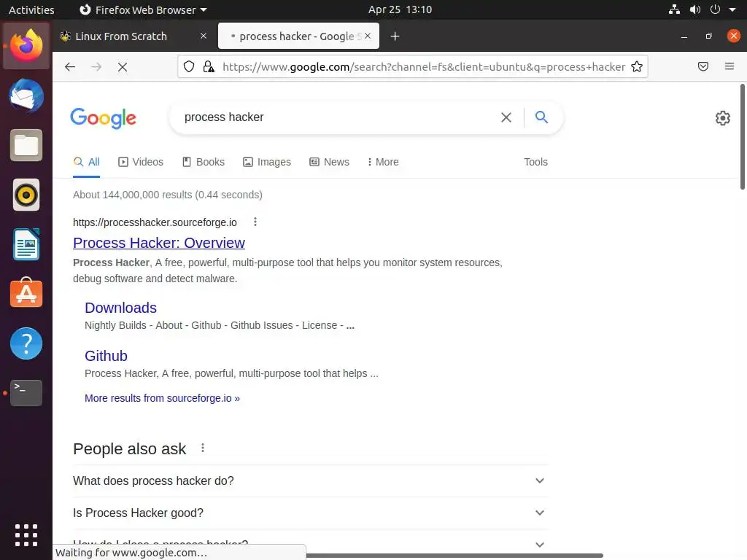Image resolution: width=747 pixels, height=560 pixels.
Task: Select the process hacker Google tab
Action: [298, 36]
